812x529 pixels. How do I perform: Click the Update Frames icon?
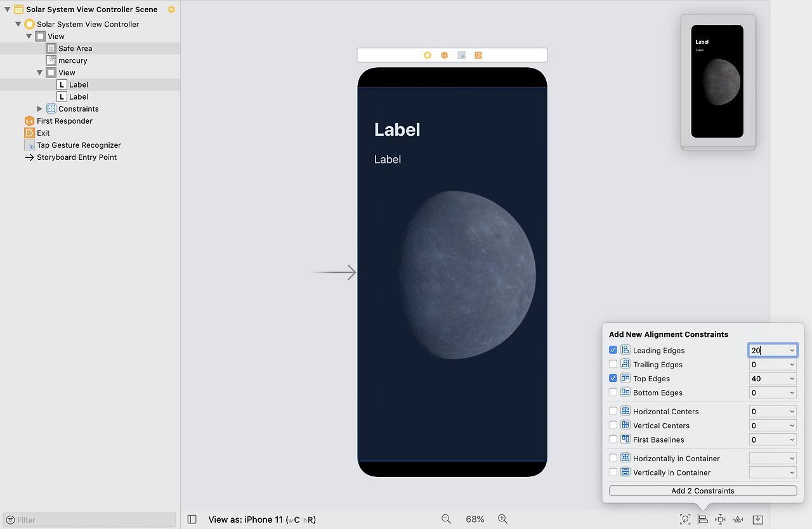click(685, 519)
